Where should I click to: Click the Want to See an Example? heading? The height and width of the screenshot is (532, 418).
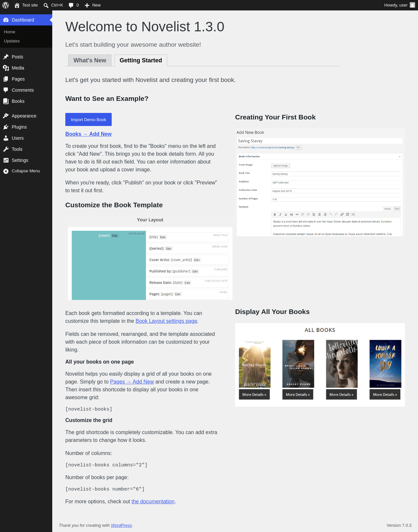click(107, 99)
